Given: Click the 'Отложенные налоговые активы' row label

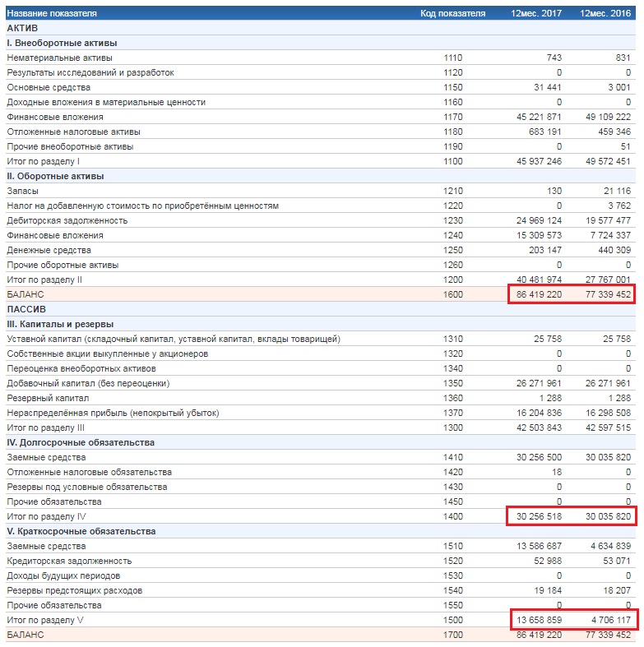Looking at the screenshot, I should [73, 132].
